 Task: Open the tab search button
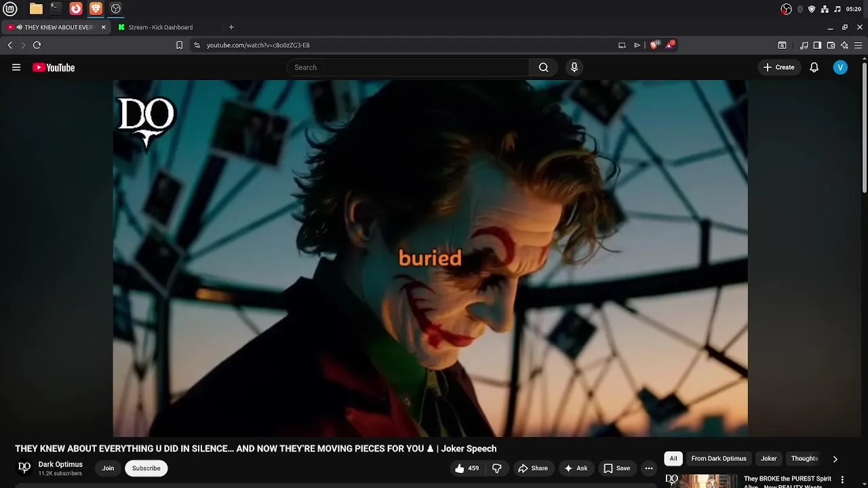[782, 45]
